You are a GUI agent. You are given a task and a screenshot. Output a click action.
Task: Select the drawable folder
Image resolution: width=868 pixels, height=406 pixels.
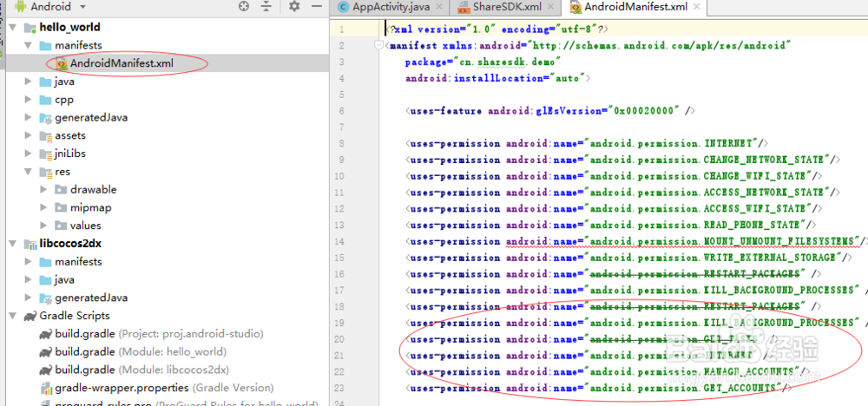click(x=94, y=189)
